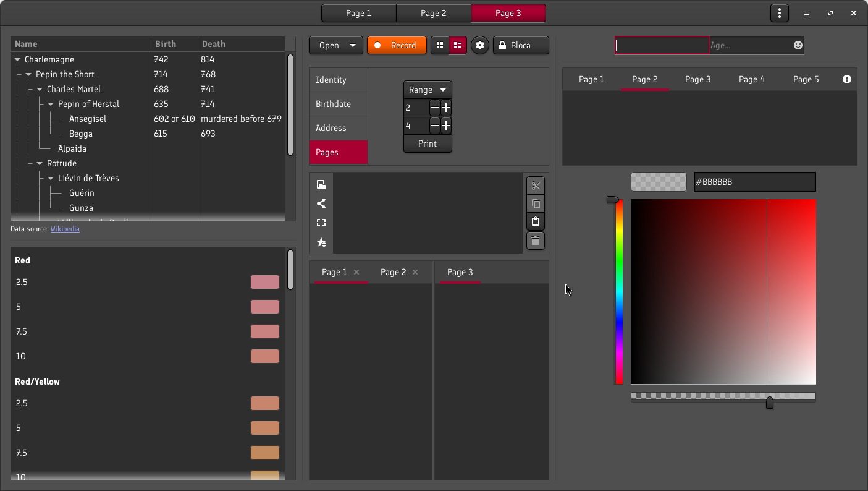This screenshot has width=868, height=491.
Task: Collapse Pepin the Short row
Action: pos(28,74)
